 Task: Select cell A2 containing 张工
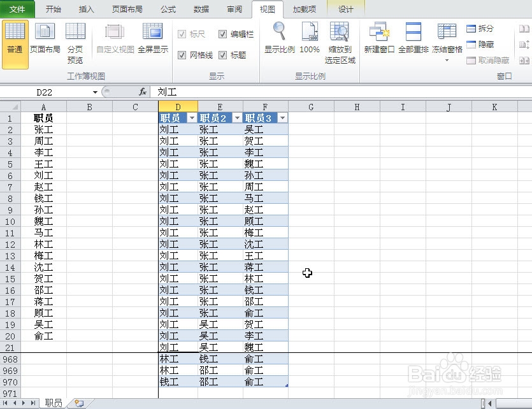(x=44, y=129)
